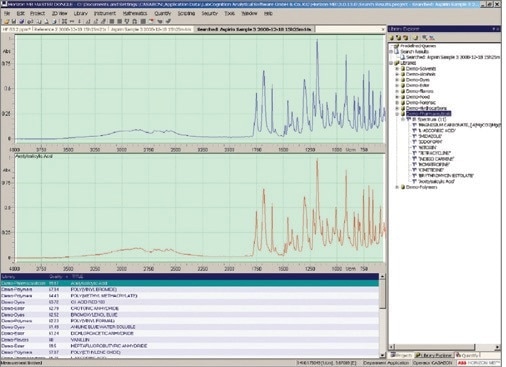This screenshot has width=506, height=367.
Task: Click inside the blue sample spectrum plot
Action: point(200,90)
